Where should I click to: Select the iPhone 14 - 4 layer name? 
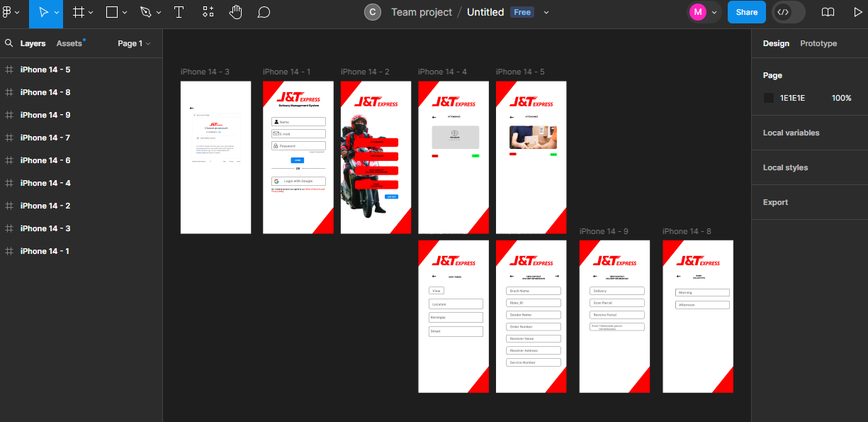(45, 183)
